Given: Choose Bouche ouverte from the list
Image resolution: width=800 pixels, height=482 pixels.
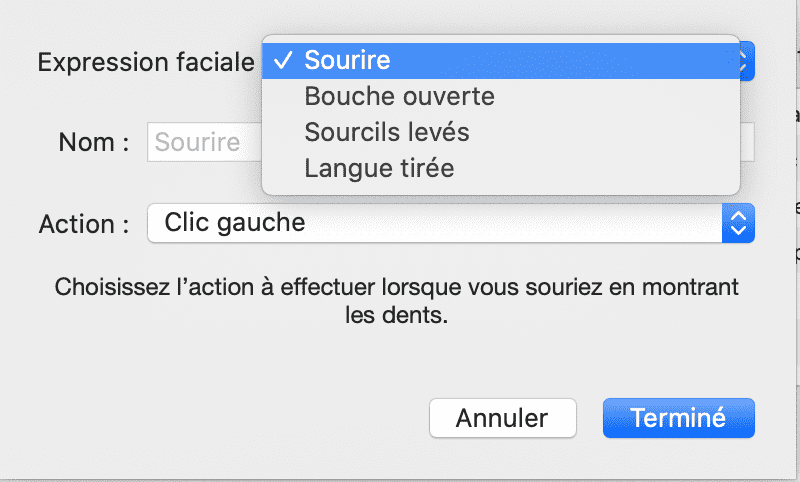Looking at the screenshot, I should click(x=399, y=97).
